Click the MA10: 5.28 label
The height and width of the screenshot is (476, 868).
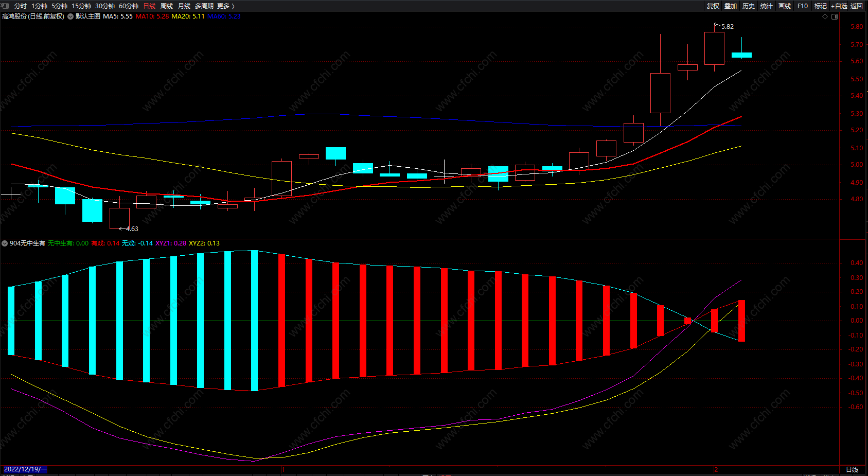[x=152, y=16]
